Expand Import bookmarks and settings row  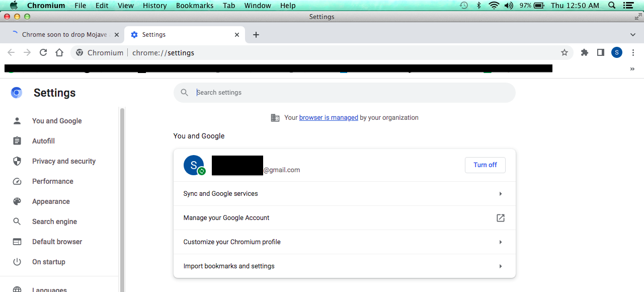click(x=345, y=266)
